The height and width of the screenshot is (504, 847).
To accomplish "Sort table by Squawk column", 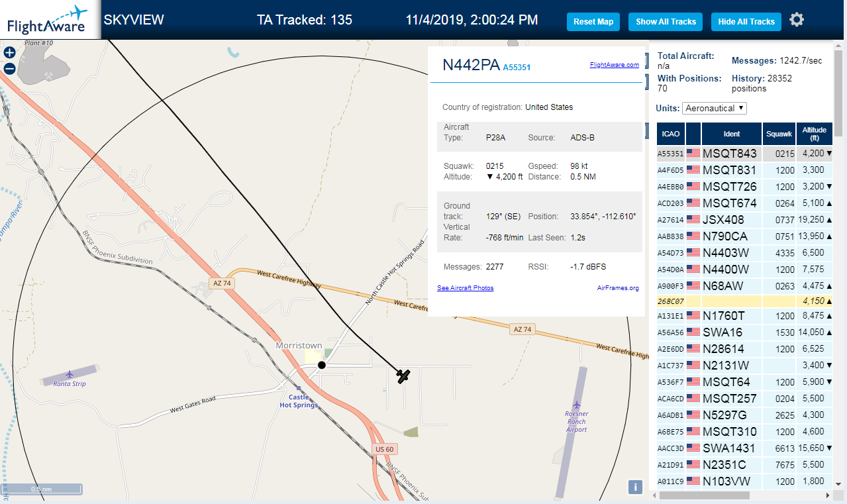I will [x=779, y=134].
